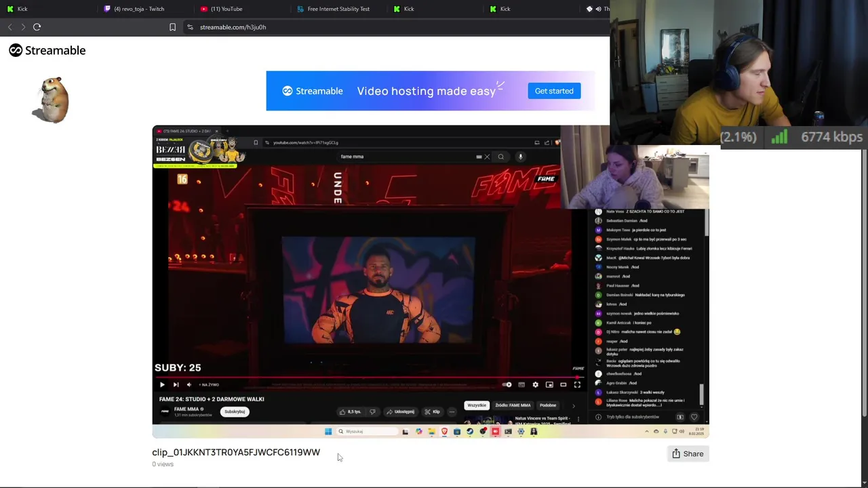
Task: Click the speaker icon on the audio-playing tab
Action: 598,9
